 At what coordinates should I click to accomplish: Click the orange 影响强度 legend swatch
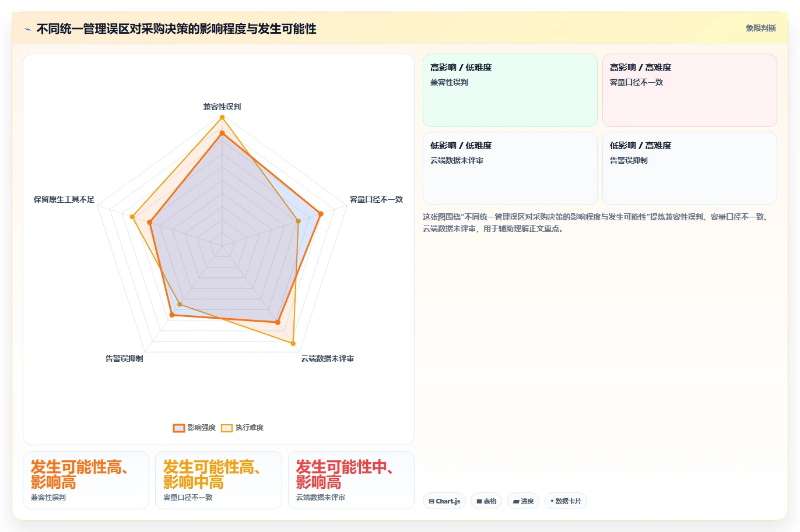tap(179, 428)
